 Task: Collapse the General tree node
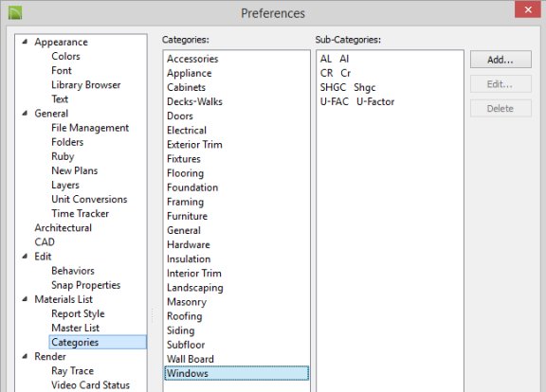(x=25, y=113)
